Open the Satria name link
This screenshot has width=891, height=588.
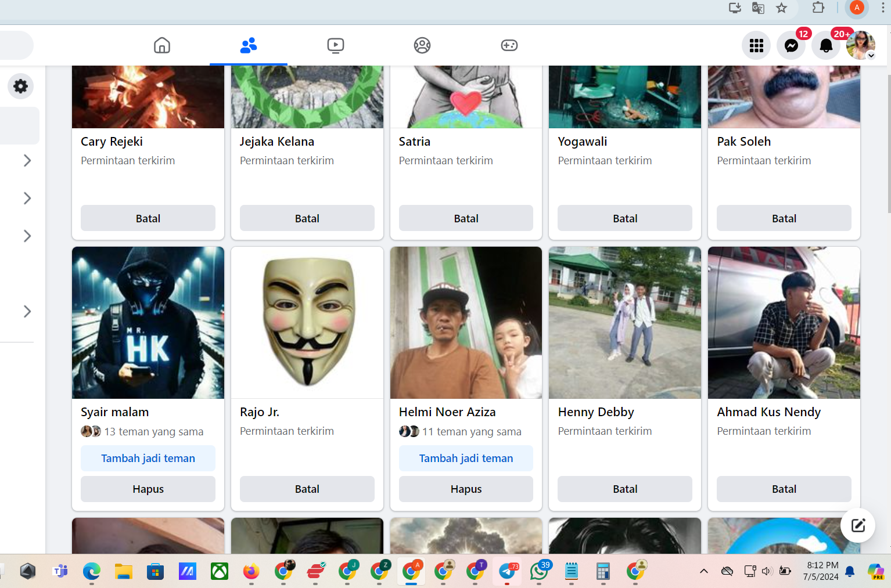415,142
